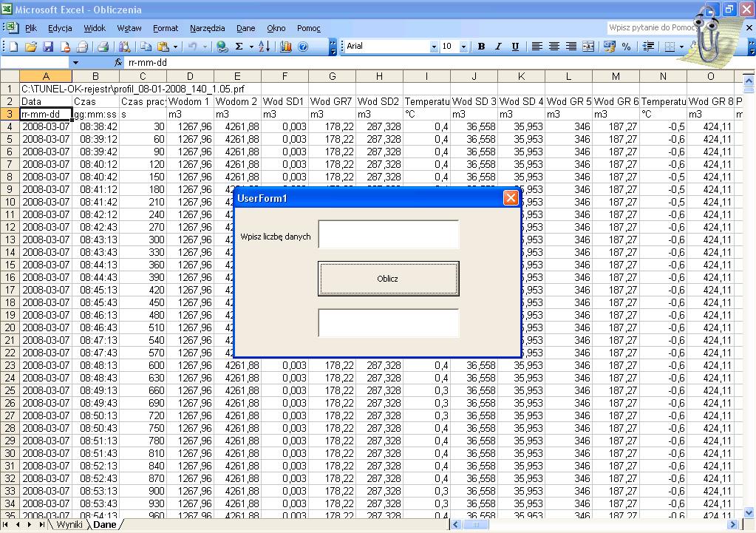Click the Excel workbook icon in menu bar
Screen dimensions: 756x533
12,27
